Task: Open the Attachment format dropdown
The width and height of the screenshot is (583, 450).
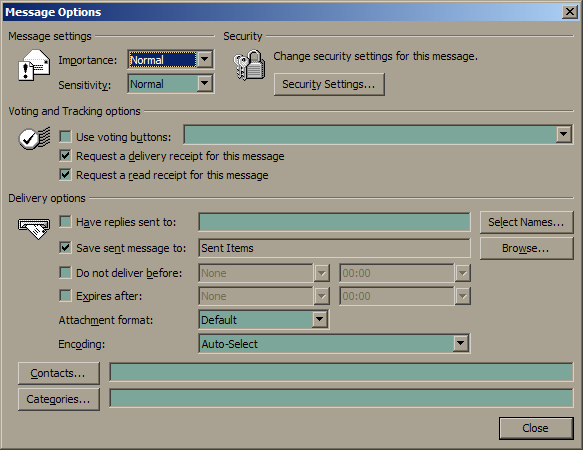Action: pyautogui.click(x=319, y=319)
